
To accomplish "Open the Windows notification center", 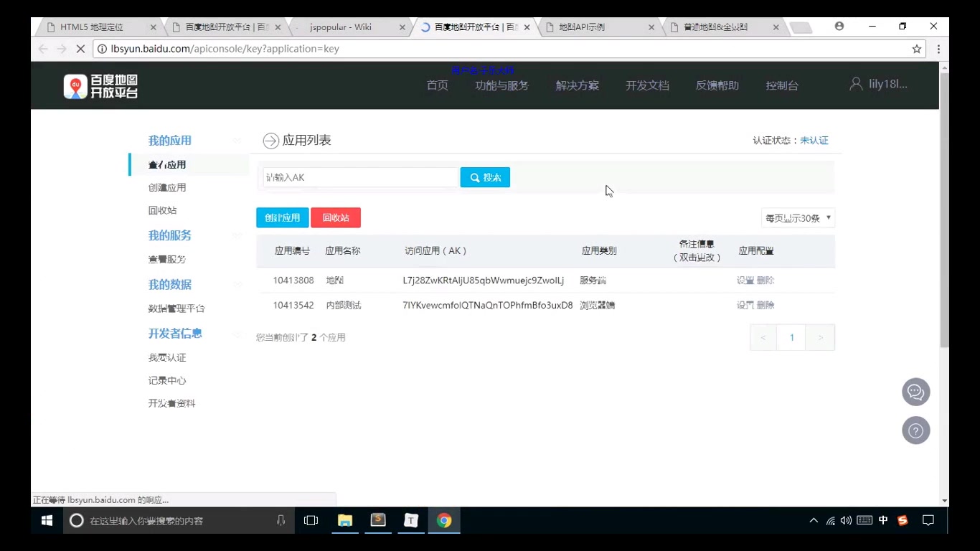I will 928,520.
